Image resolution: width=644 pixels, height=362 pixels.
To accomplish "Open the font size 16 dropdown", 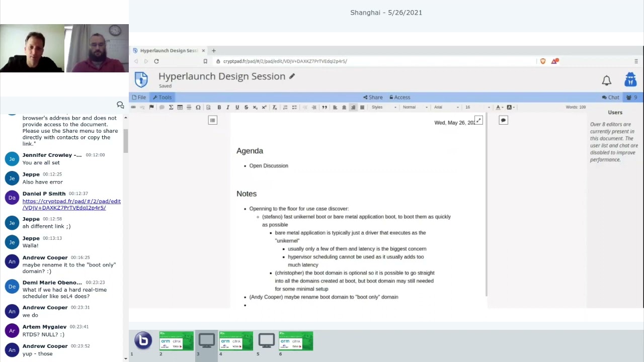I will pyautogui.click(x=477, y=107).
